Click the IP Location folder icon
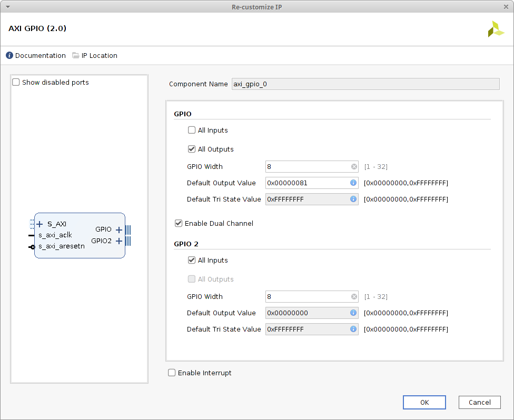This screenshot has height=420, width=514. (x=76, y=56)
